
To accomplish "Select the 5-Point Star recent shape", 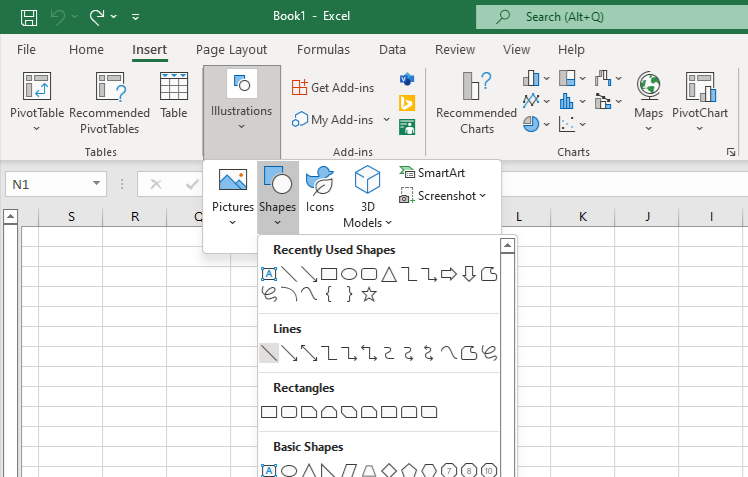I will point(369,294).
